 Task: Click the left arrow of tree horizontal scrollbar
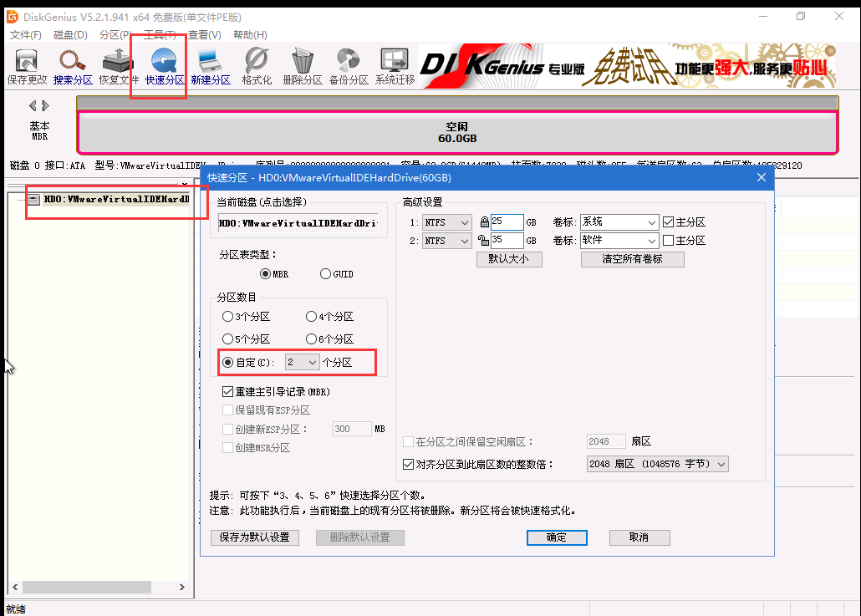coord(15,587)
